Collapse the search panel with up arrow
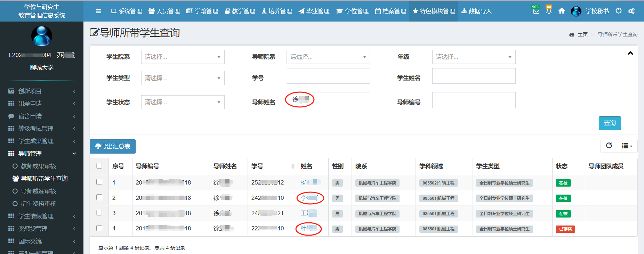The width and height of the screenshot is (644, 254). click(x=630, y=54)
